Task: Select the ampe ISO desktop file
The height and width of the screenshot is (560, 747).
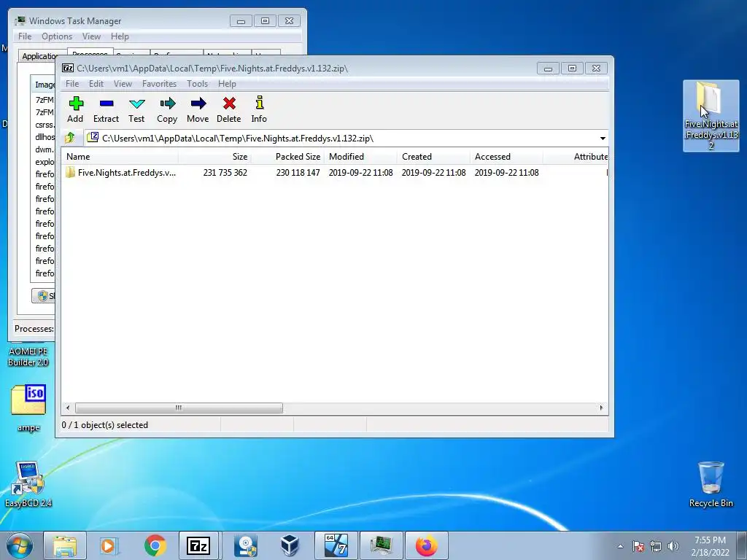Action: (x=28, y=408)
